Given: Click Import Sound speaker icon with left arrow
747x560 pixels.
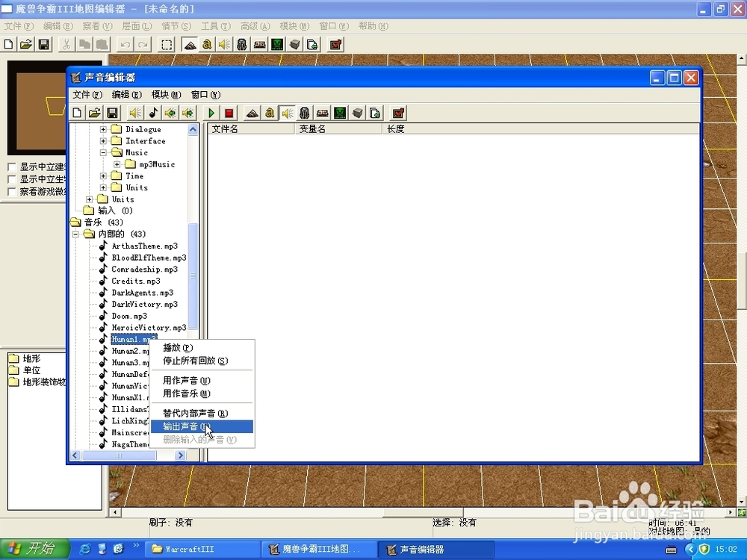Looking at the screenshot, I should [170, 113].
